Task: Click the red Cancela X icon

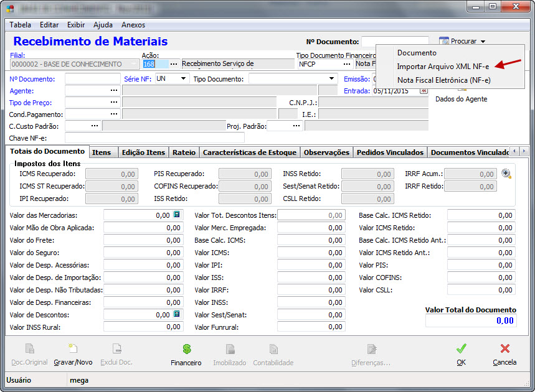Action: tap(504, 350)
